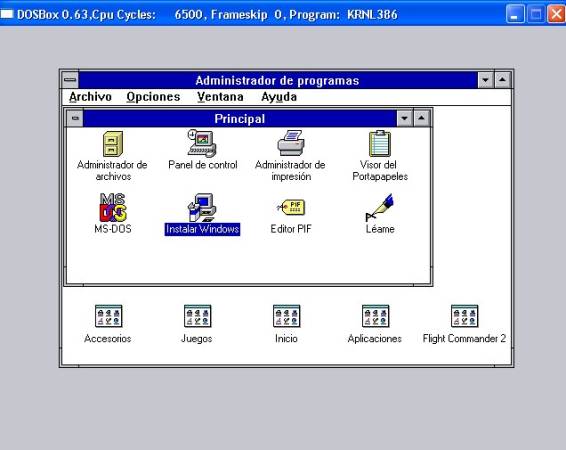Open the Archivo menu

pos(90,97)
